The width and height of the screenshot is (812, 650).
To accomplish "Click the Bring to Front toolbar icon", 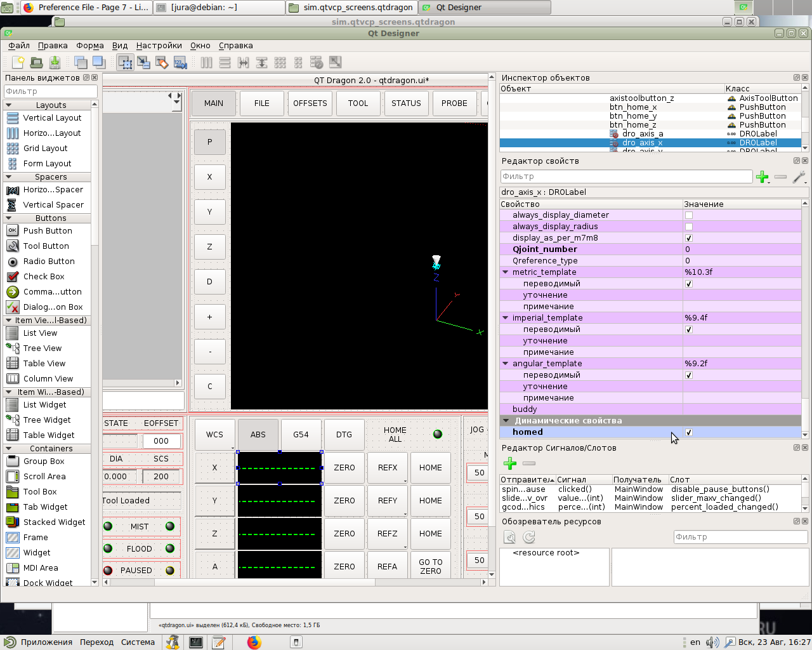I will click(99, 62).
